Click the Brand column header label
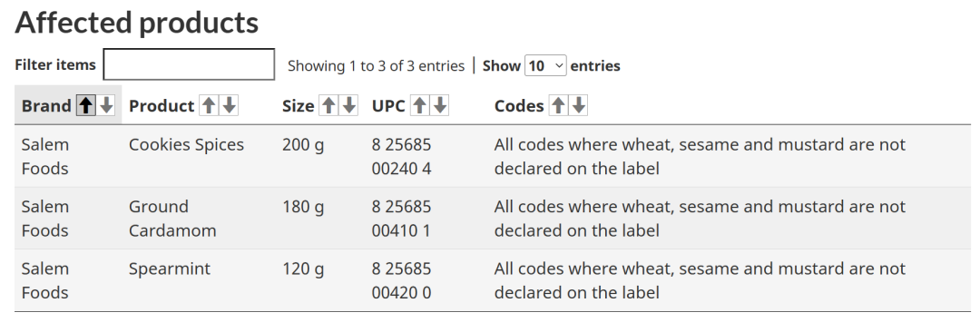 pos(46,106)
